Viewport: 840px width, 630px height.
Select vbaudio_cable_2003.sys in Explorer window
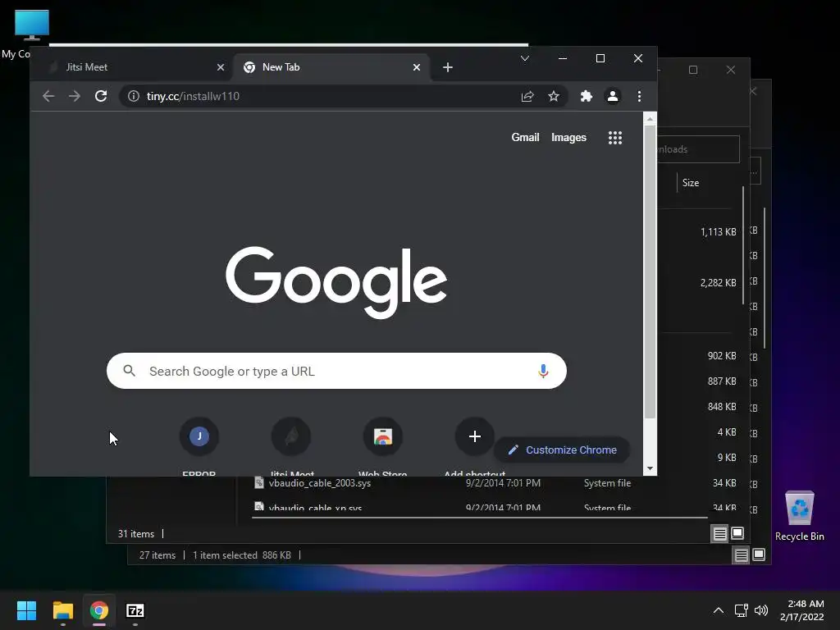320,483
